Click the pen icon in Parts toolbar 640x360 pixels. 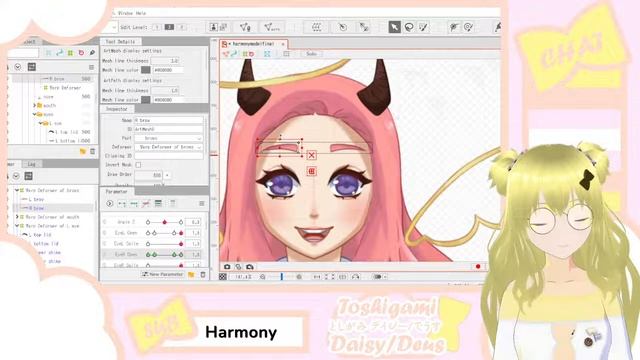point(93,53)
